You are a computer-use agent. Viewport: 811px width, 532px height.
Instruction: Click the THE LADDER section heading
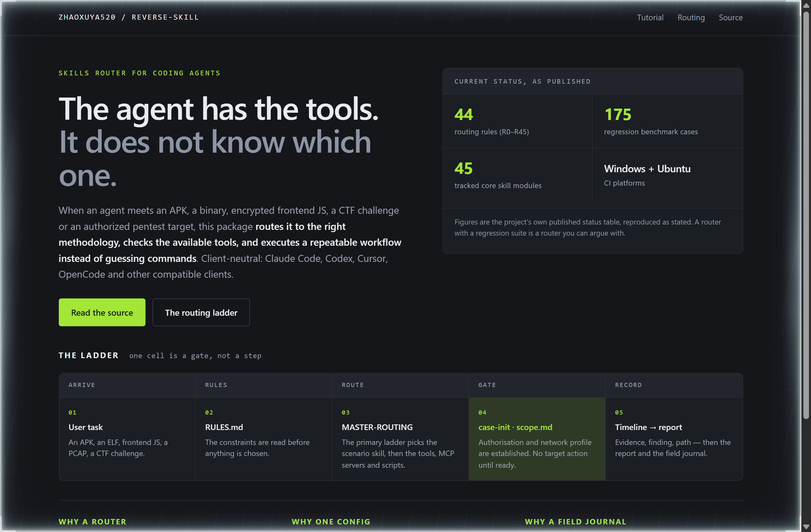point(89,355)
